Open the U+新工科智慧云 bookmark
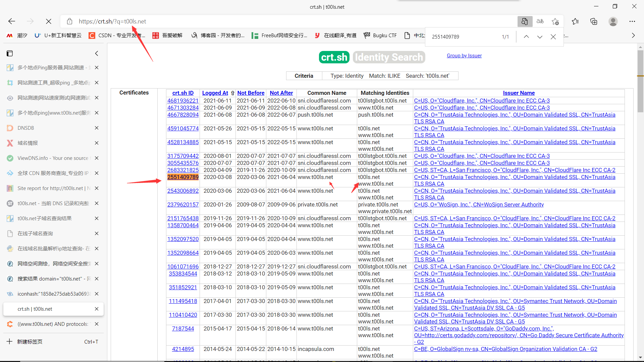 point(58,36)
